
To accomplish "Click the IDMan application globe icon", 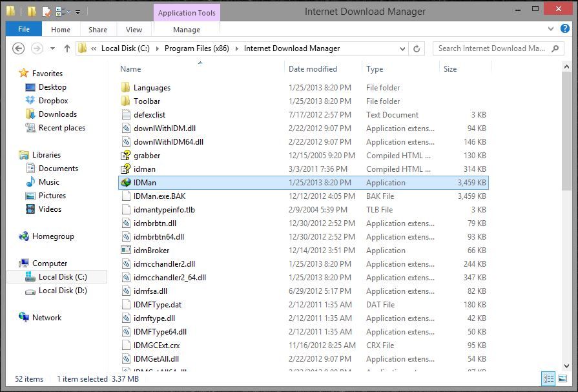I will click(x=126, y=183).
